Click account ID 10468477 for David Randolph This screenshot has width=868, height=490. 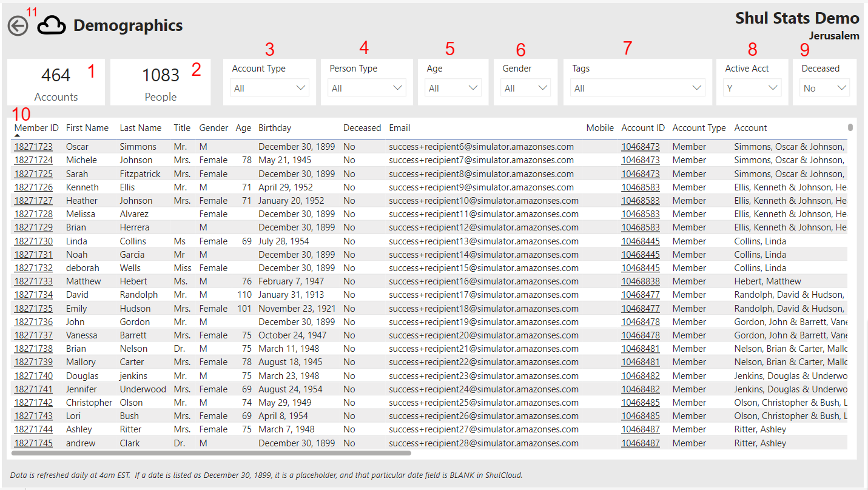click(640, 295)
